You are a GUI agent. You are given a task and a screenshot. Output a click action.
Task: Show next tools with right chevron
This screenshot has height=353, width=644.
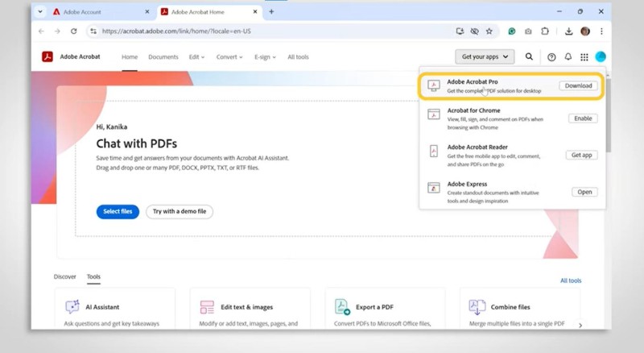pos(580,325)
